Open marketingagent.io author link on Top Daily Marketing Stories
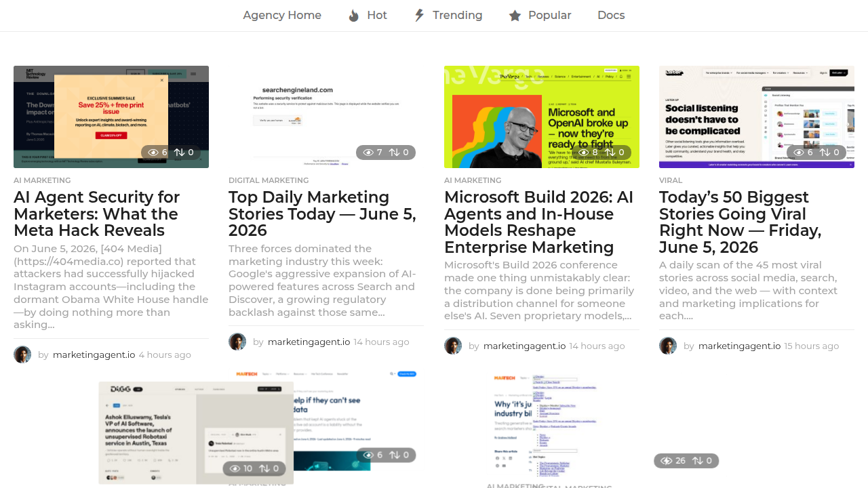The image size is (868, 488). (309, 342)
